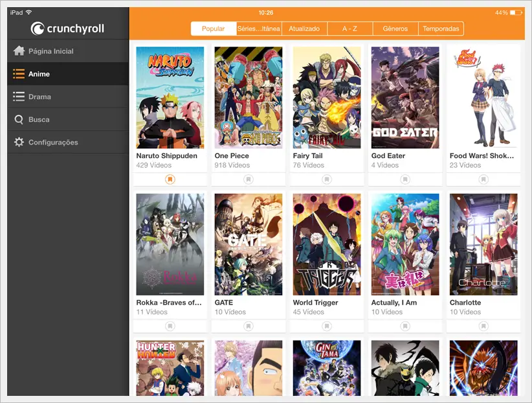This screenshot has height=403, width=532.
Task: Click the Fairy Tail title text
Action: coord(307,156)
